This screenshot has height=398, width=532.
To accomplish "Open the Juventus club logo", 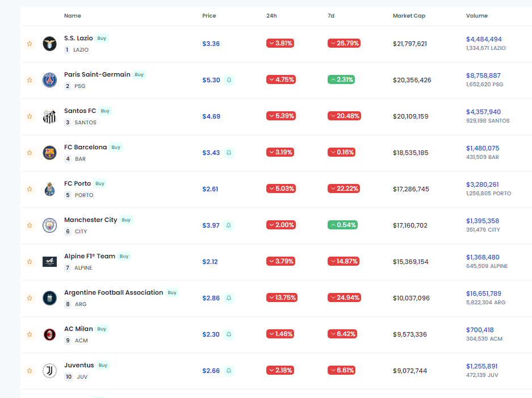I will pos(49,370).
